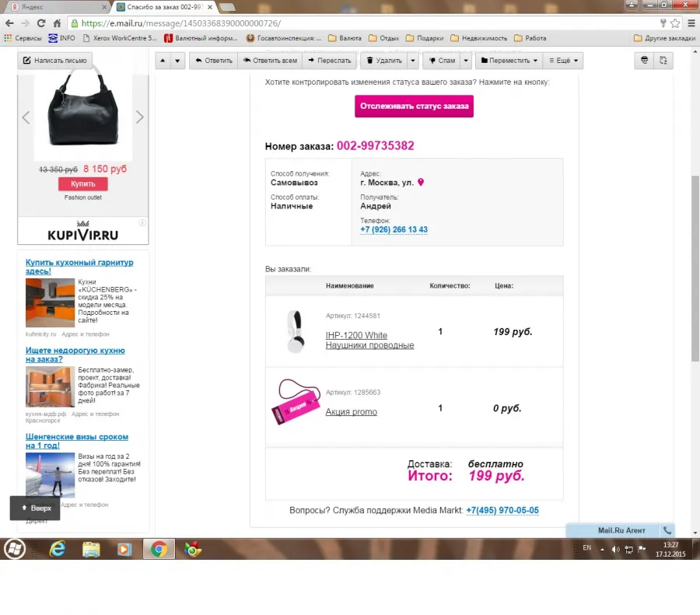
Task: Open the Переместить dropdown
Action: [509, 61]
